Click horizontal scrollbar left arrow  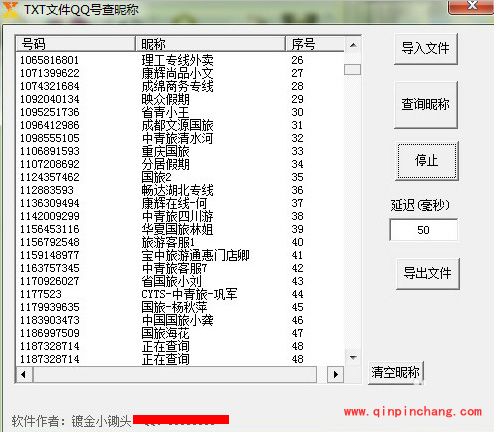click(23, 374)
